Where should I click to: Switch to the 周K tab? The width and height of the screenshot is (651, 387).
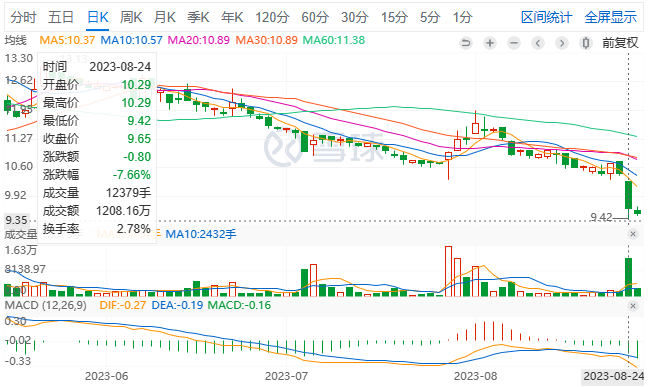pos(131,17)
